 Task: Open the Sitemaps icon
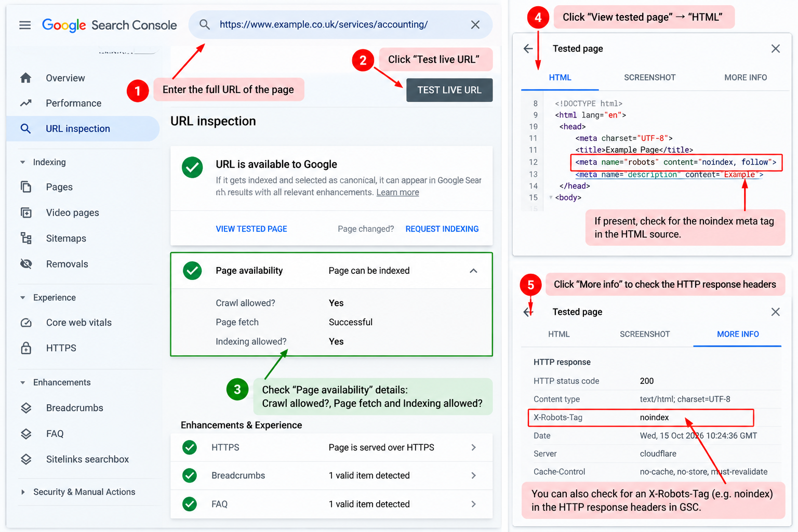click(x=26, y=238)
